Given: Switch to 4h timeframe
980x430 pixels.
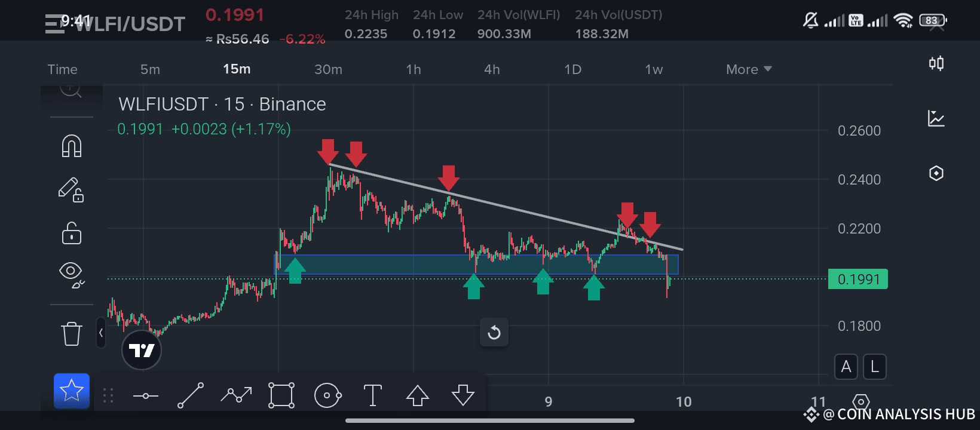Looking at the screenshot, I should coord(492,69).
